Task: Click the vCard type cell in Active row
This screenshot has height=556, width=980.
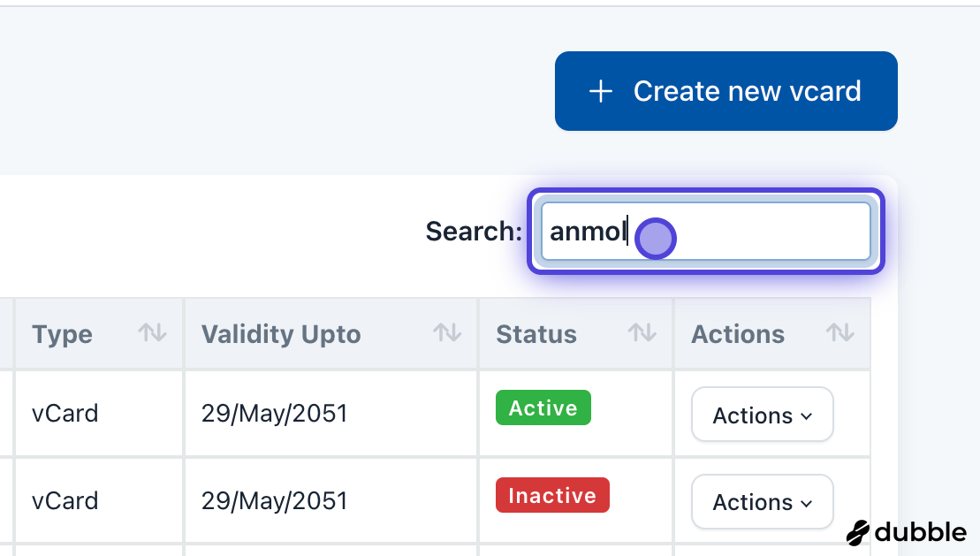Action: coord(65,413)
